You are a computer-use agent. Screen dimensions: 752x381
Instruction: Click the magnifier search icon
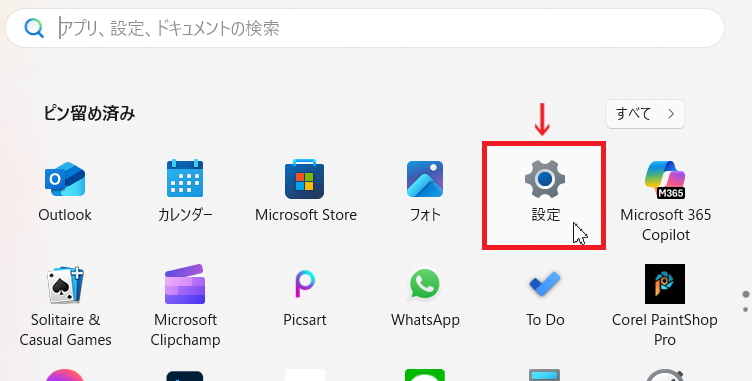pyautogui.click(x=34, y=29)
